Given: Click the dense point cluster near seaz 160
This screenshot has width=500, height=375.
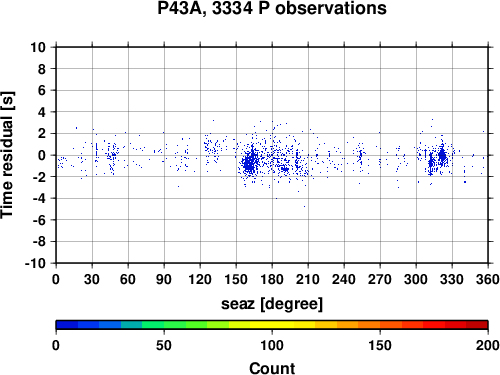Looking at the screenshot, I should [249, 163].
